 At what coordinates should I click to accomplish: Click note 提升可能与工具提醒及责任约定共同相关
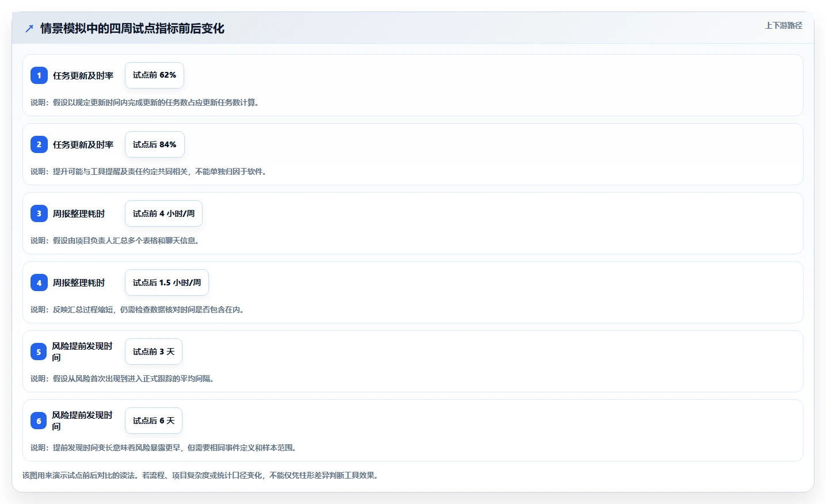pyautogui.click(x=149, y=171)
